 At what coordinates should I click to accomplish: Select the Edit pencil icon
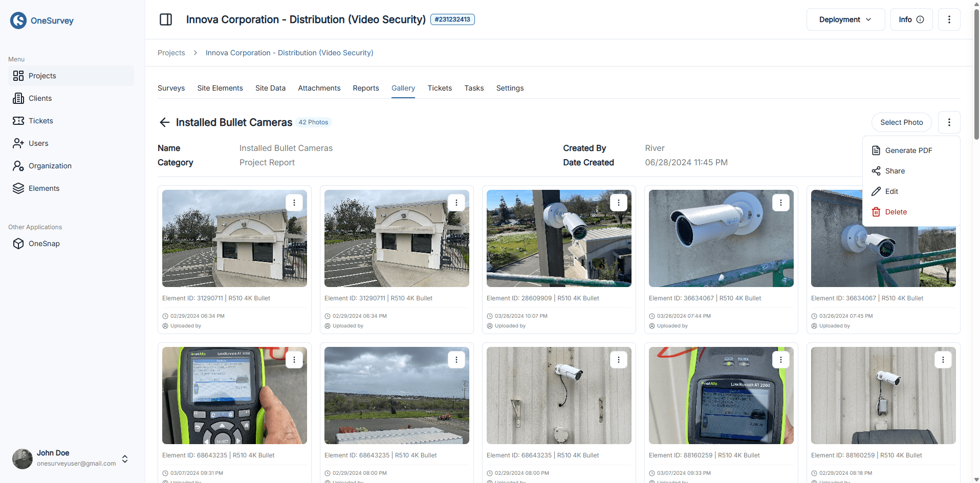coord(876,191)
